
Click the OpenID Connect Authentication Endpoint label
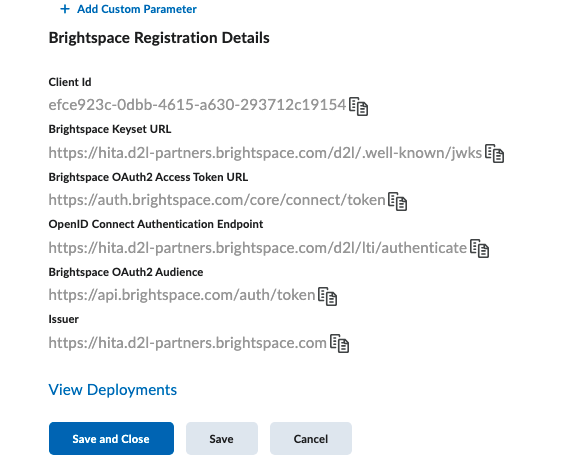point(156,224)
